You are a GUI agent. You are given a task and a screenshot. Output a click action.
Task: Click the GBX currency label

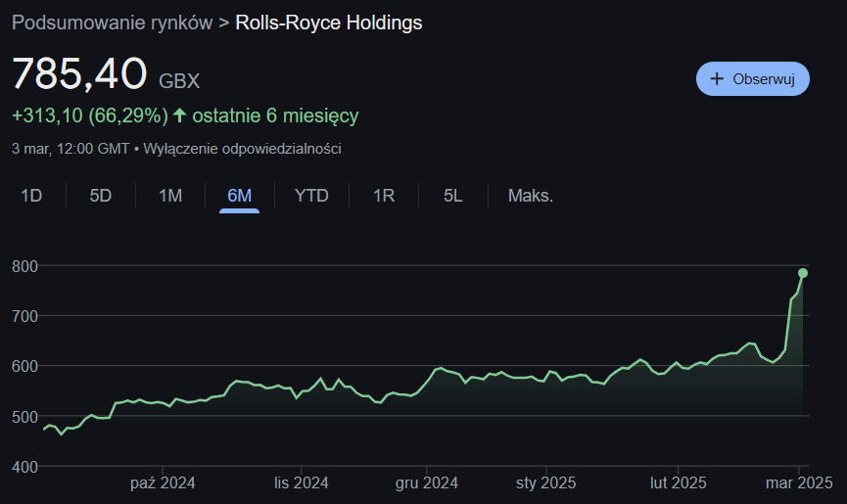[x=179, y=81]
